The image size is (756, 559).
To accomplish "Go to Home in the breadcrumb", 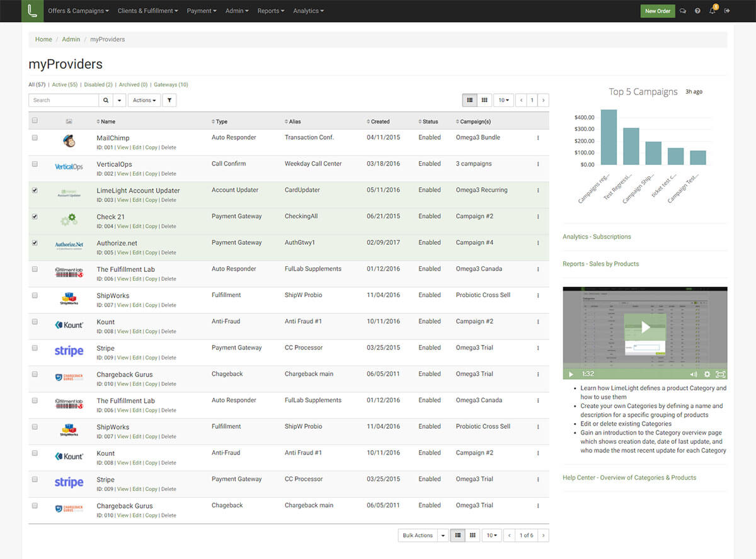I will (x=43, y=39).
